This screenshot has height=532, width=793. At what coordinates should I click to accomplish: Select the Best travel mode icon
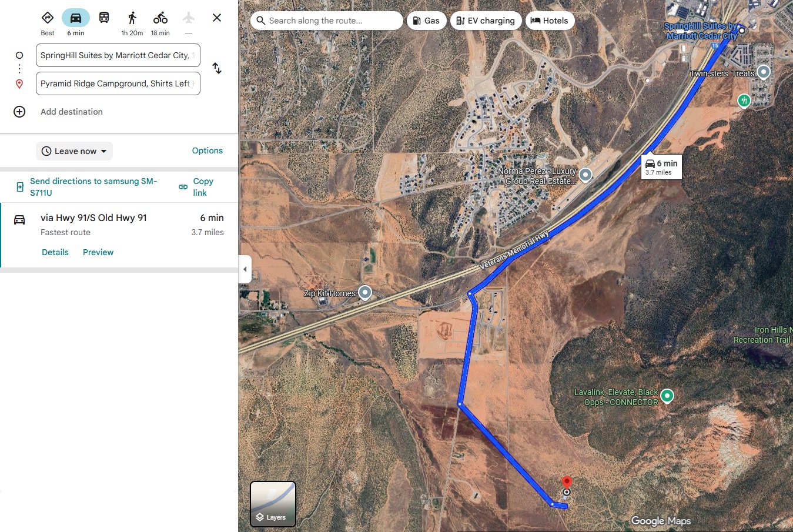(x=48, y=18)
